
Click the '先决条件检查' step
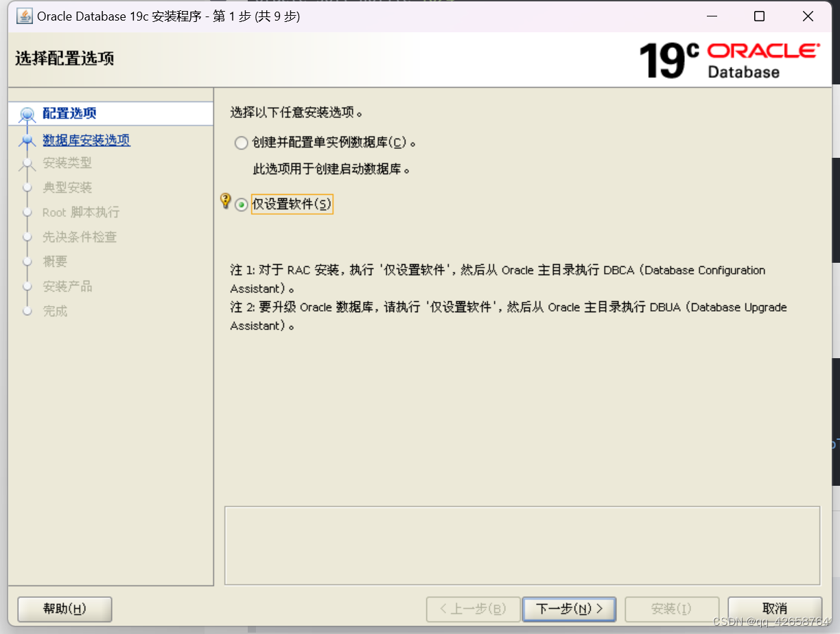80,237
